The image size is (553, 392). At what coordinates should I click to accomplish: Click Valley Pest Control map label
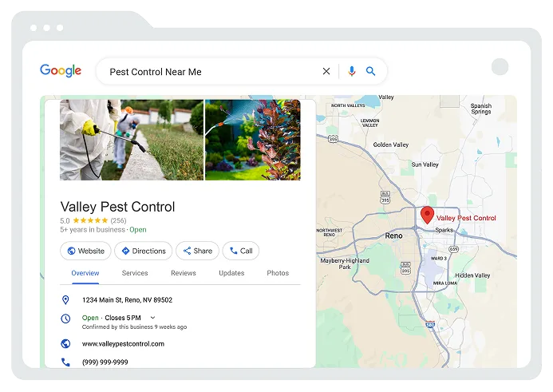pyautogui.click(x=466, y=218)
